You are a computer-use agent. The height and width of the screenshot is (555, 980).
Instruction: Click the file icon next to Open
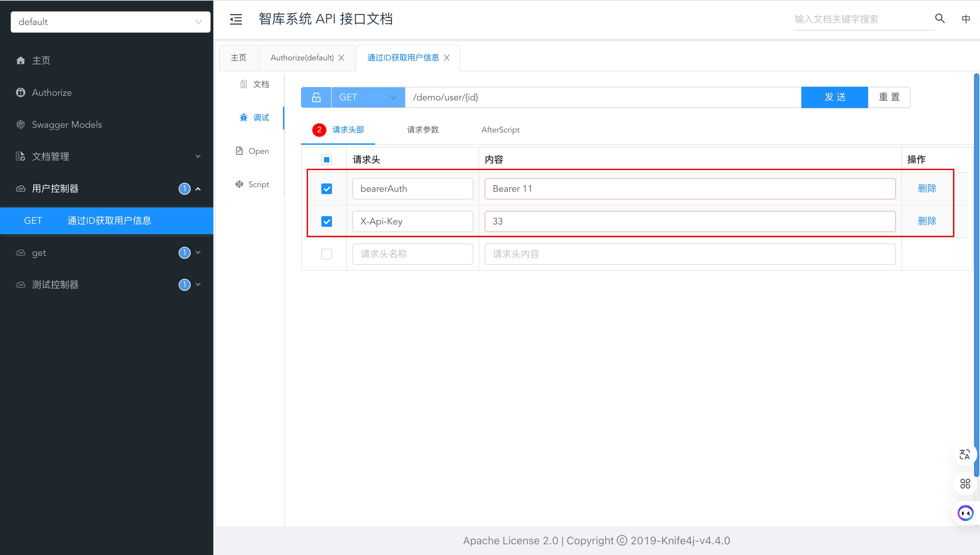[x=239, y=150]
